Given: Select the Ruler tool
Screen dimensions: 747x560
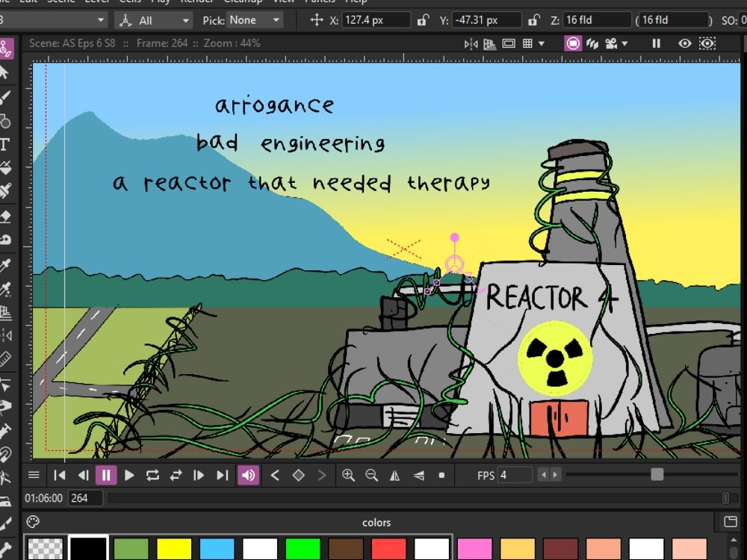Looking at the screenshot, I should 4,358.
